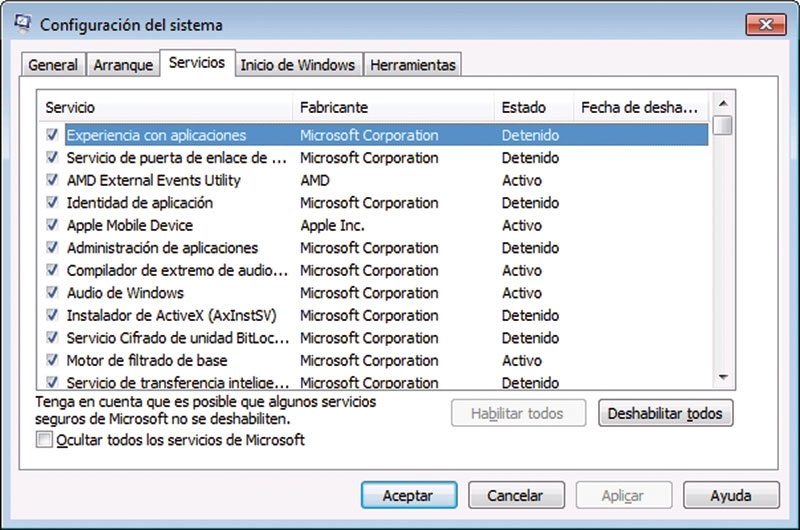Close the Configuración del sistema window
The width and height of the screenshot is (800, 530).
(x=766, y=24)
